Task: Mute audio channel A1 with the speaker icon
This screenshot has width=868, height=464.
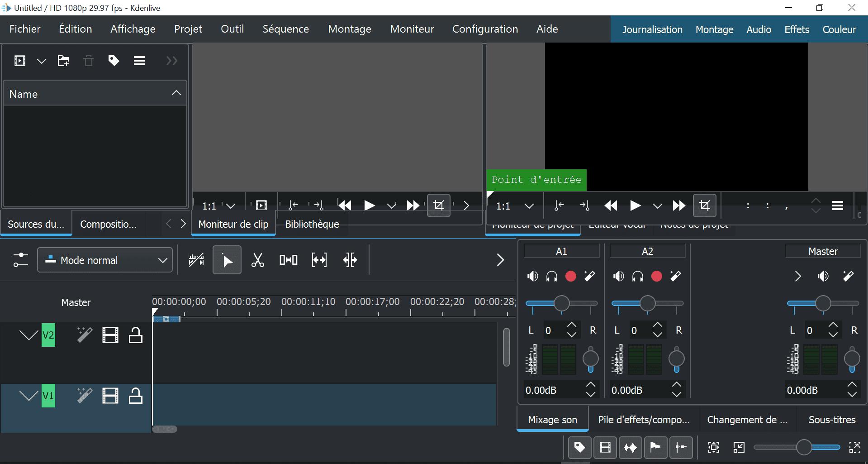Action: (x=532, y=276)
